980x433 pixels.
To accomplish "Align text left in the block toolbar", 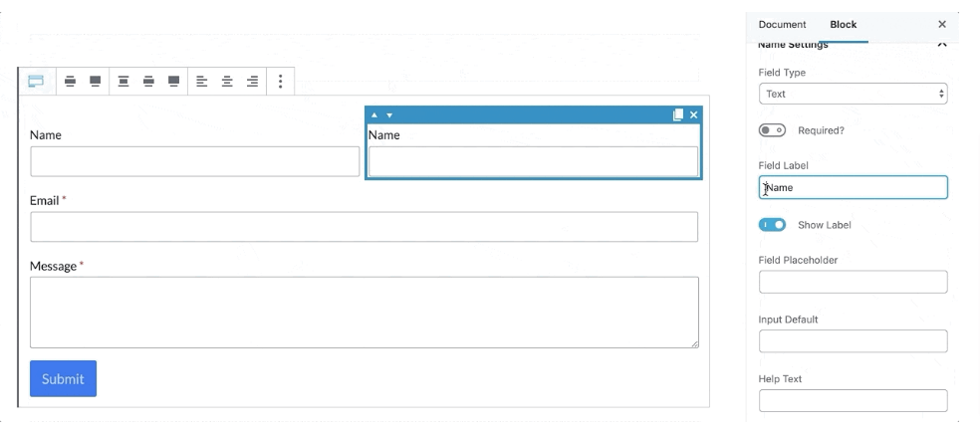I will click(201, 82).
